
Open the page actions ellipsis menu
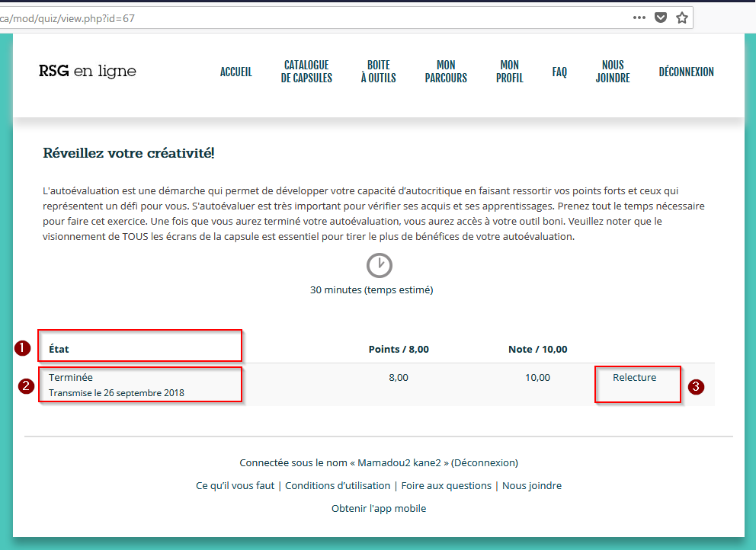639,18
